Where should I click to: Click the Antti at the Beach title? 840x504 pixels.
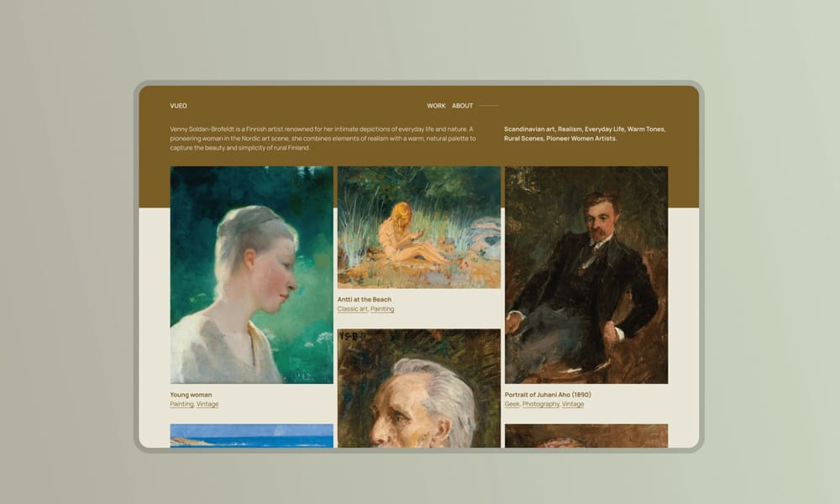tap(365, 299)
